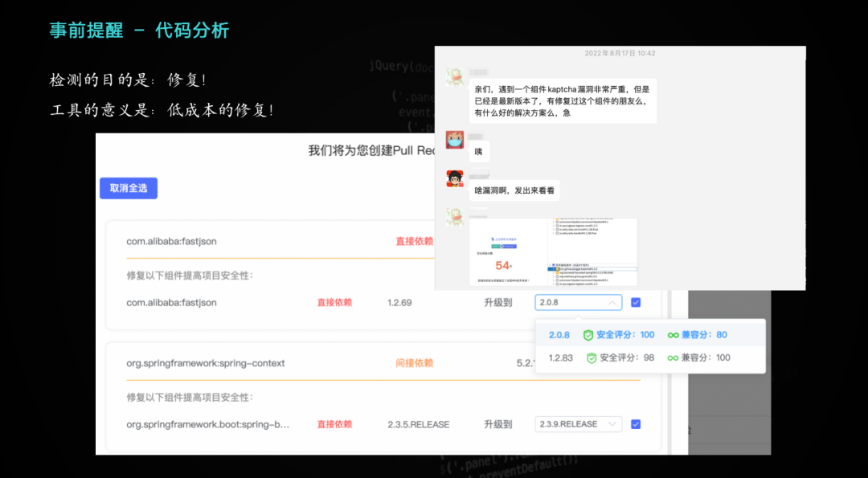Click the infinity icon beside 兼容分 100

(x=673, y=357)
